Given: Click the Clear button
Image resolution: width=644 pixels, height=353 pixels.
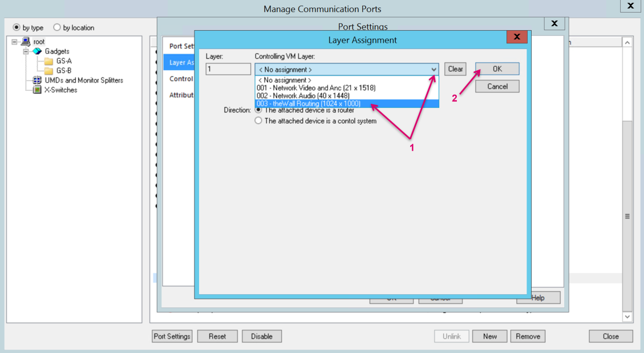Looking at the screenshot, I should 455,69.
